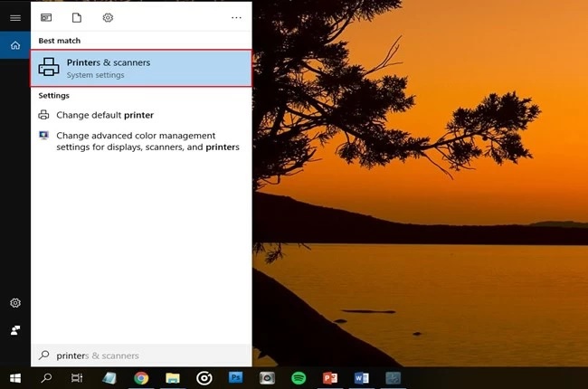Open Task View from the taskbar

(x=77, y=378)
